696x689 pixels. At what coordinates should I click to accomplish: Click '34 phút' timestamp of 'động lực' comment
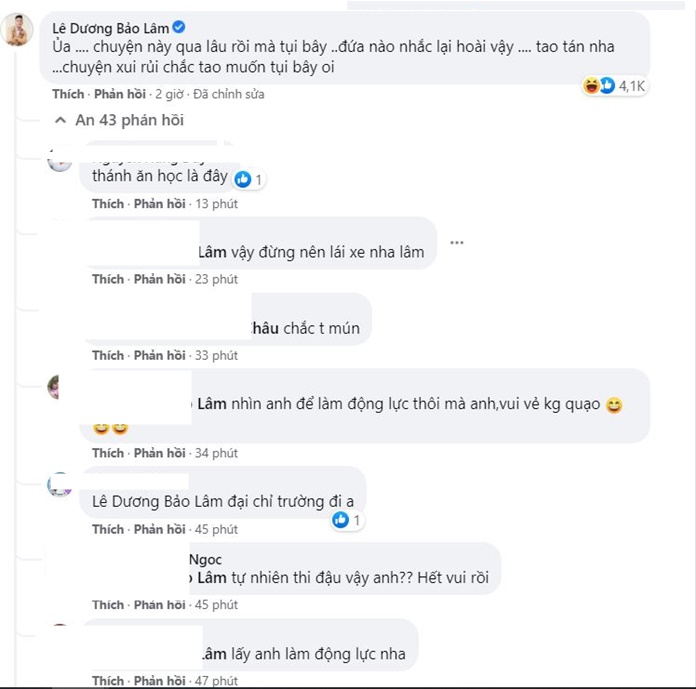(216, 454)
